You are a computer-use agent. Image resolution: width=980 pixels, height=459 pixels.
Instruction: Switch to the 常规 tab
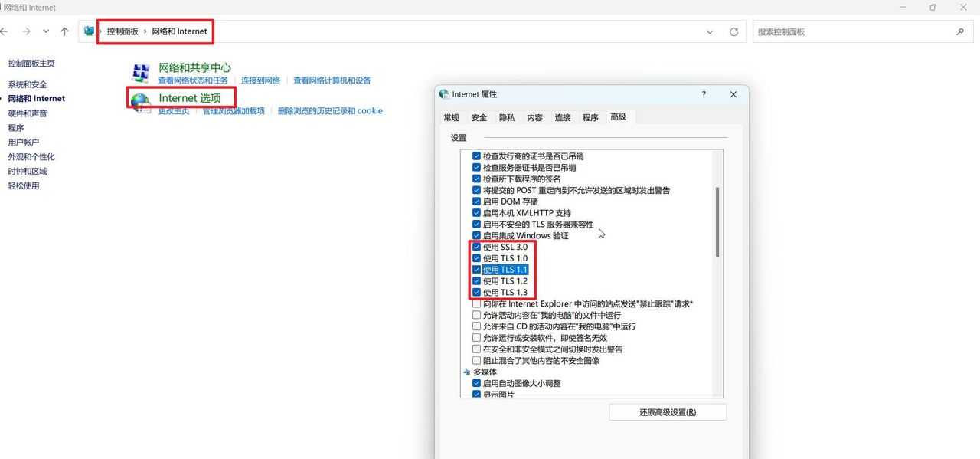451,117
